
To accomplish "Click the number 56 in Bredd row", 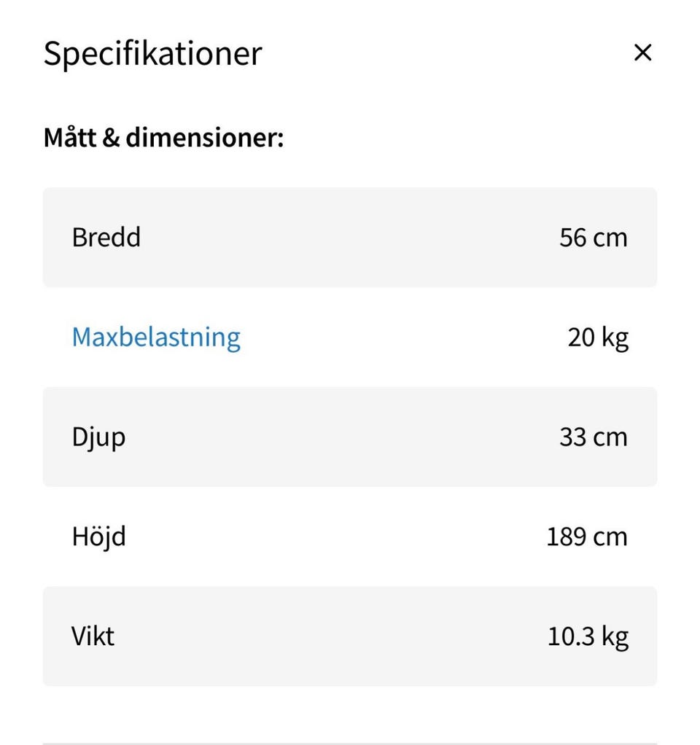I will (572, 238).
